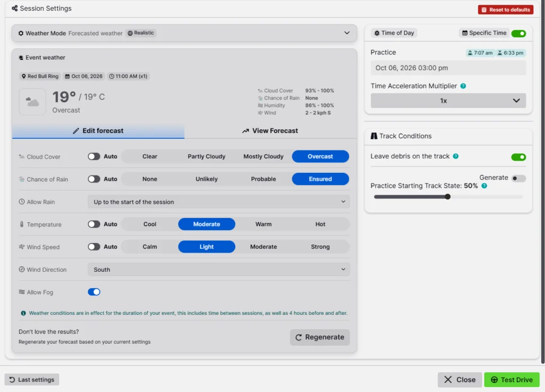545x392 pixels.
Task: Click the sunset icon next to 6:33 pm
Action: tap(500, 53)
